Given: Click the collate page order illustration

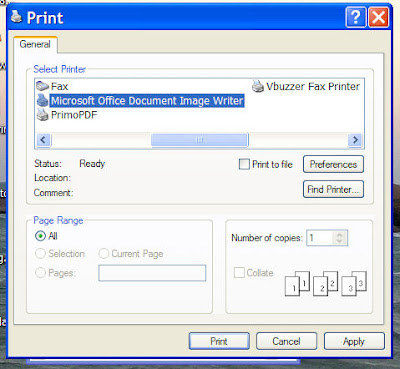Looking at the screenshot, I should coord(326,283).
